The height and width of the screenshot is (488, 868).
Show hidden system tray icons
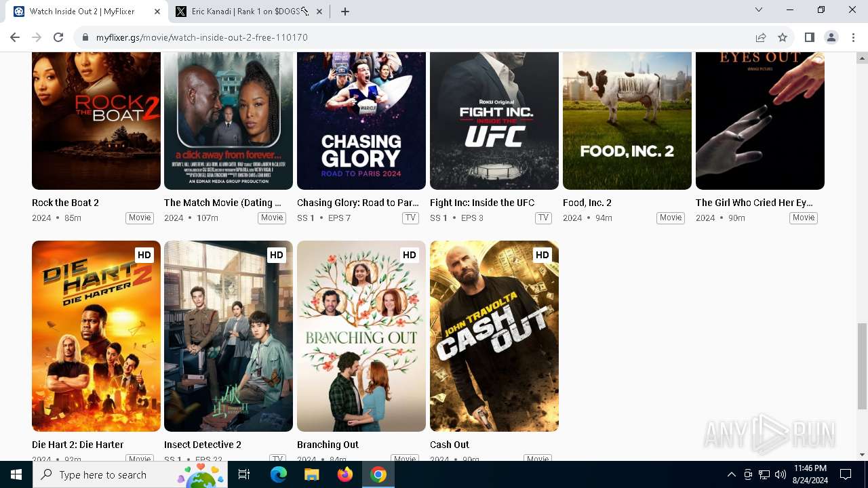(x=731, y=474)
